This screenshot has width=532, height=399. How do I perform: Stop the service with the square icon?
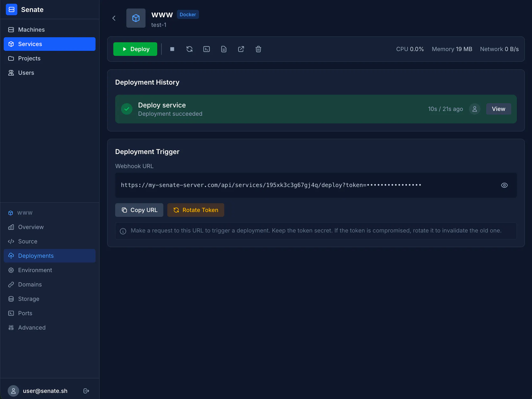pos(172,49)
